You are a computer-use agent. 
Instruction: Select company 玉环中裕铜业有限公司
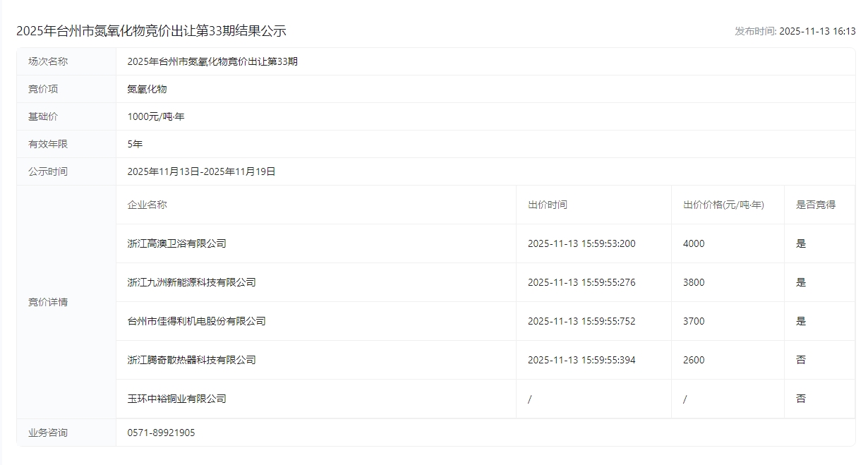click(x=176, y=399)
